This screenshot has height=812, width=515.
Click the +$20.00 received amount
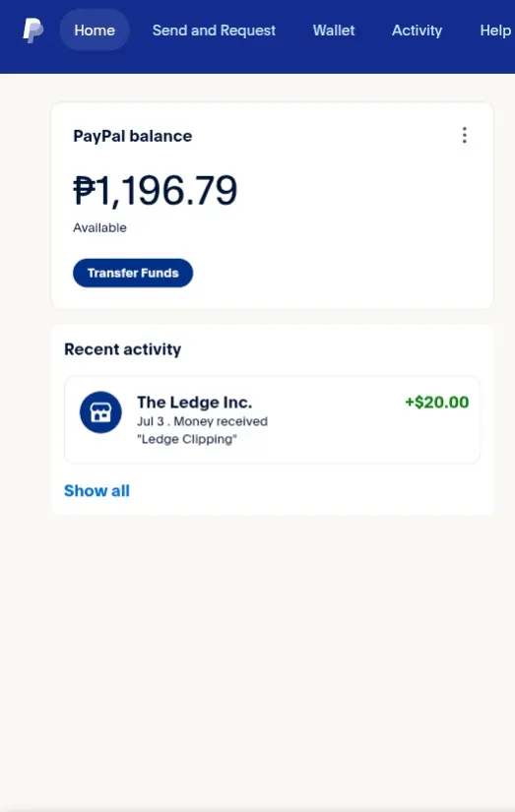[x=437, y=402]
